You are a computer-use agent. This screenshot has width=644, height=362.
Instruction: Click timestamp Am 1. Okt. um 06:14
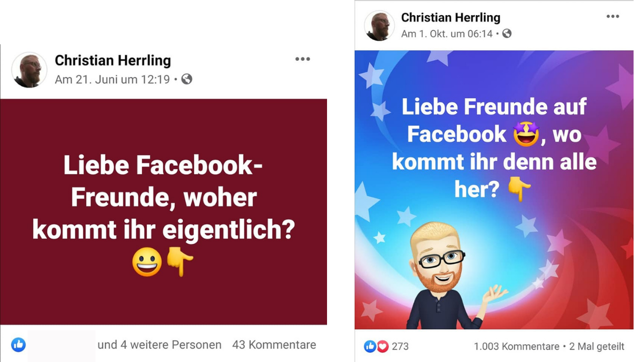447,34
